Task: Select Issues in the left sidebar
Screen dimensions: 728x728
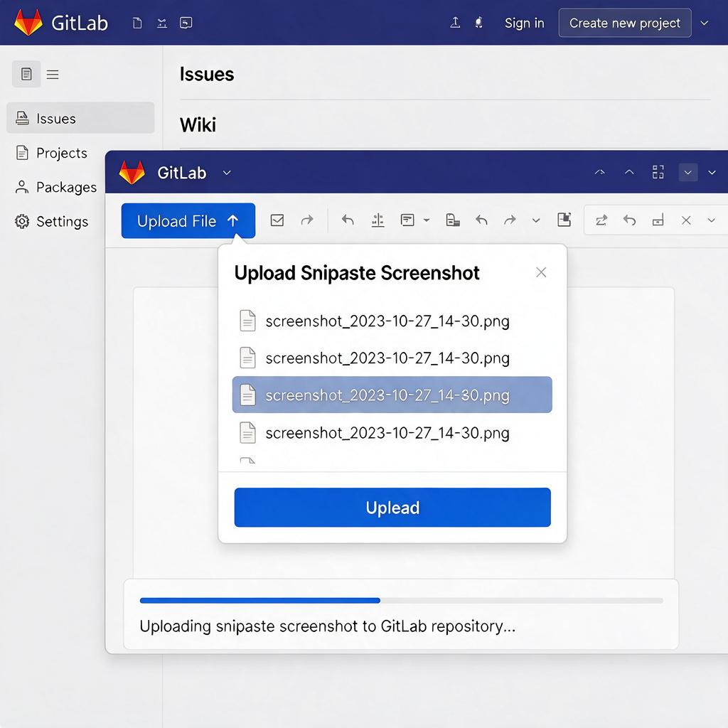Action: (80, 118)
